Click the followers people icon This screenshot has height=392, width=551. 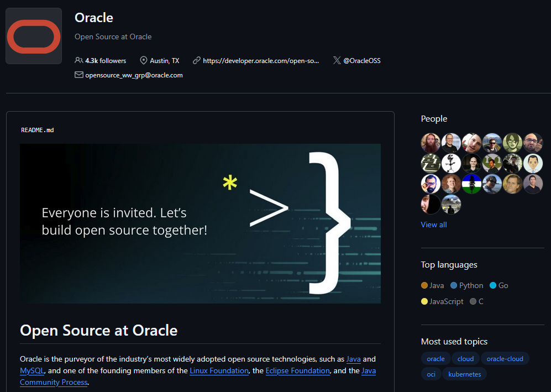(x=78, y=61)
